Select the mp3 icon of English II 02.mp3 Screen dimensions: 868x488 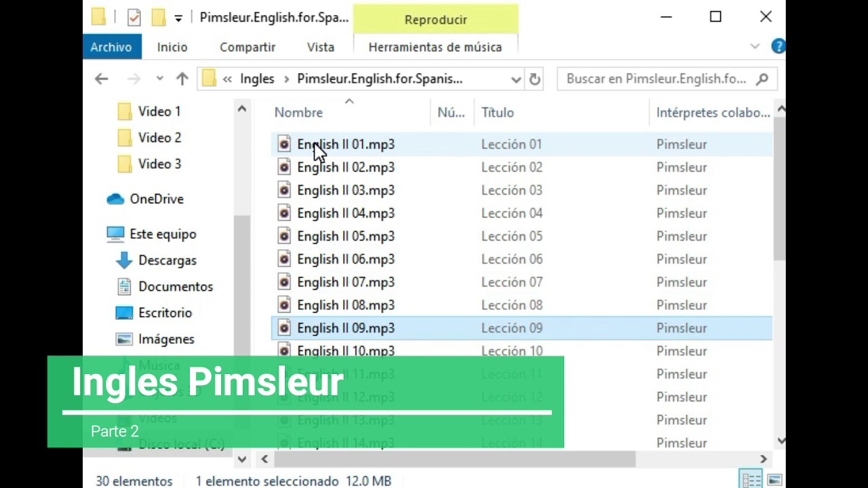(x=284, y=167)
